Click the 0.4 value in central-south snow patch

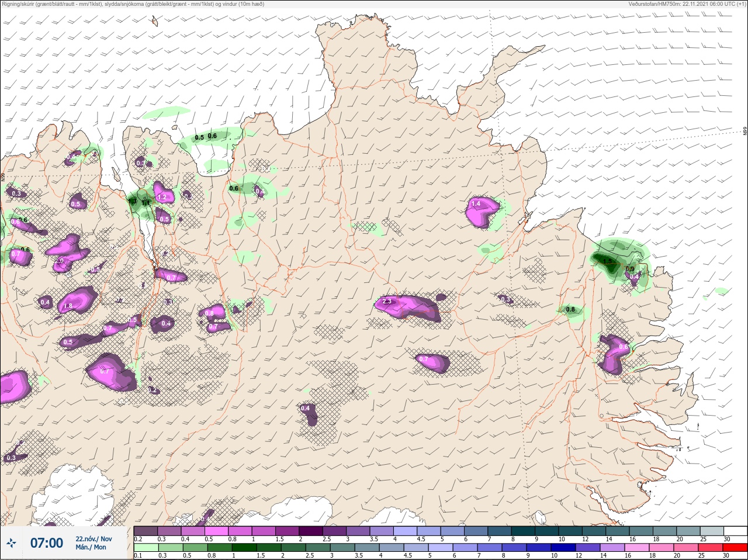(x=305, y=408)
